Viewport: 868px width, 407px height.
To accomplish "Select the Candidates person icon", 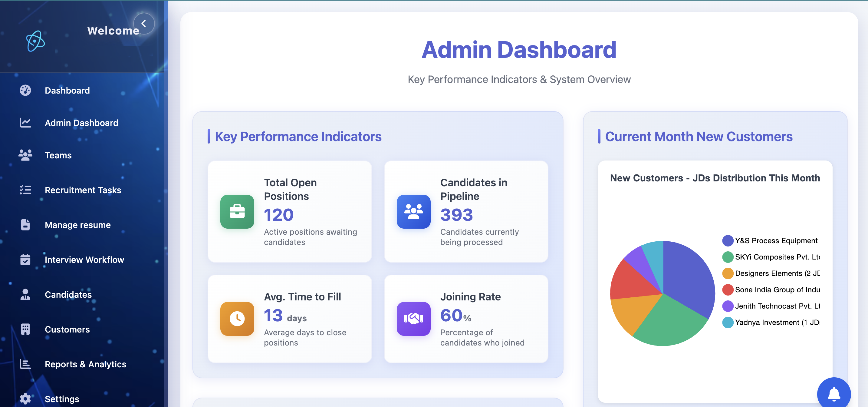I will click(26, 295).
